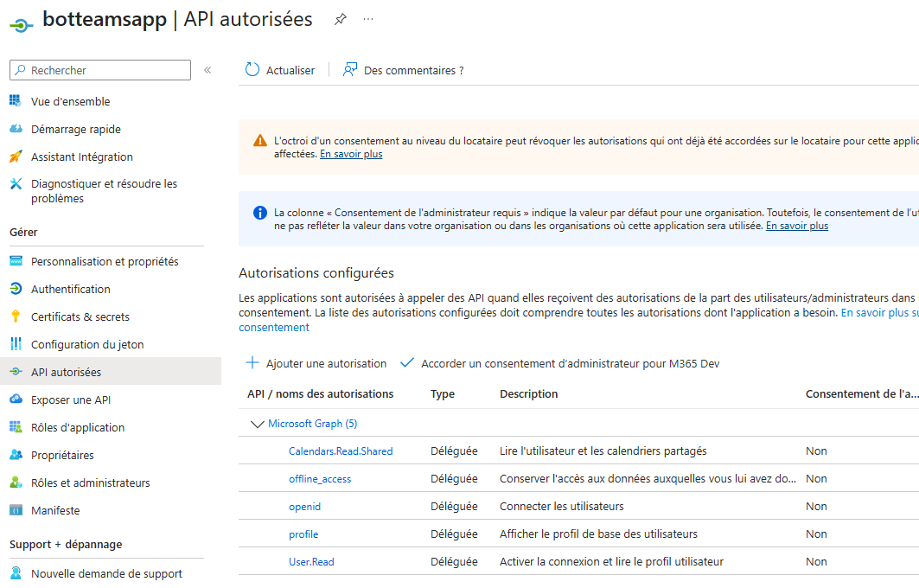Click 'Connecter les utilisateurs' description
Image resolution: width=919 pixels, height=588 pixels.
pos(561,506)
